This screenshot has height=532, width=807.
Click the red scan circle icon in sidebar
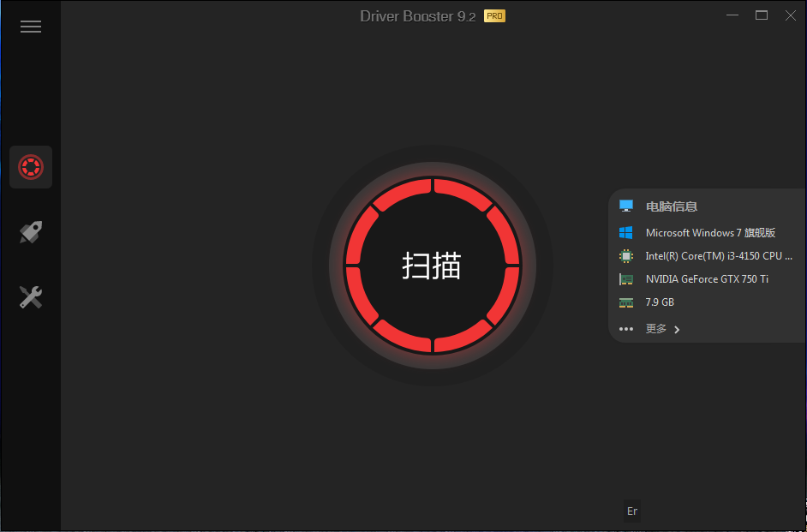(31, 166)
